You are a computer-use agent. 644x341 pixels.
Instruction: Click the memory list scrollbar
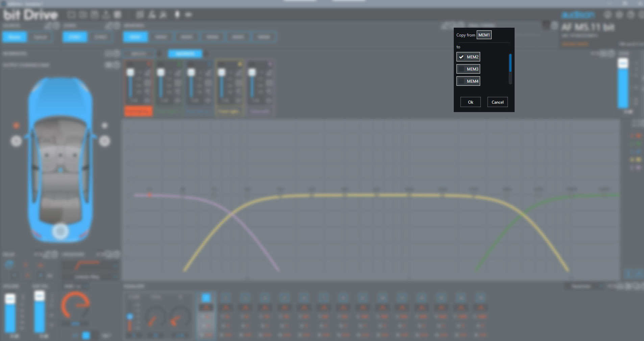(510, 69)
